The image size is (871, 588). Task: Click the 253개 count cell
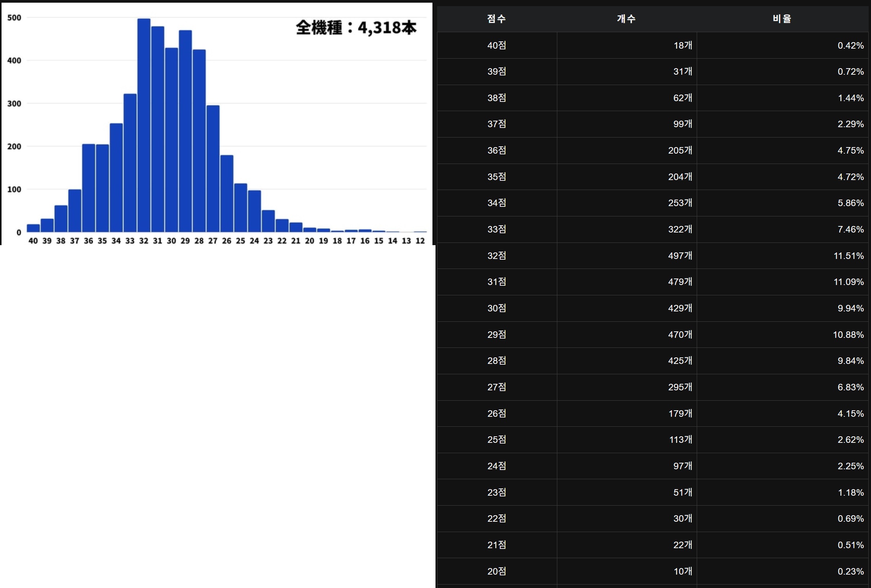coord(680,203)
